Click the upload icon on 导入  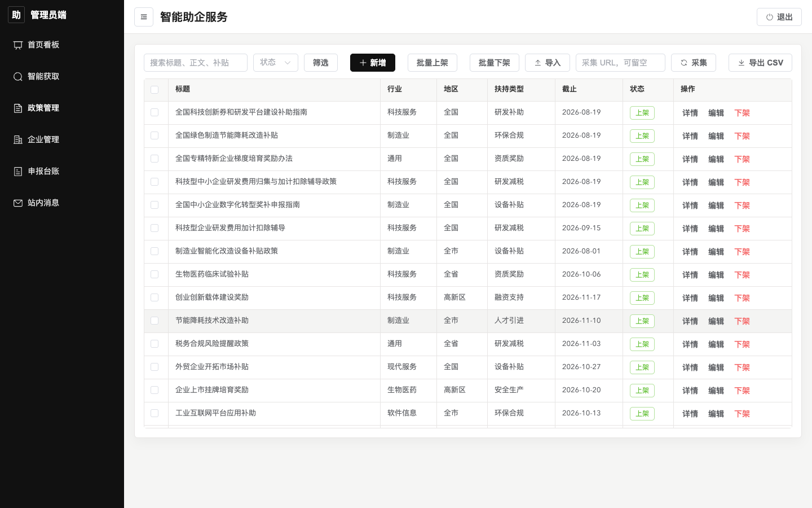538,63
